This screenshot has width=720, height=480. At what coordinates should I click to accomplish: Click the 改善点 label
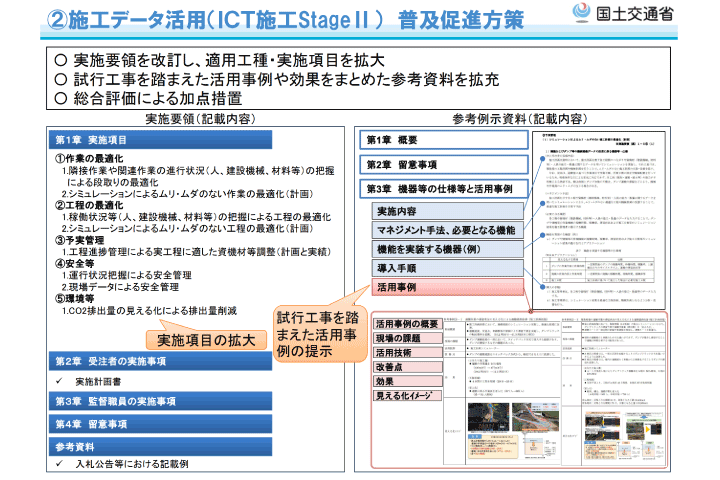pyautogui.click(x=408, y=367)
